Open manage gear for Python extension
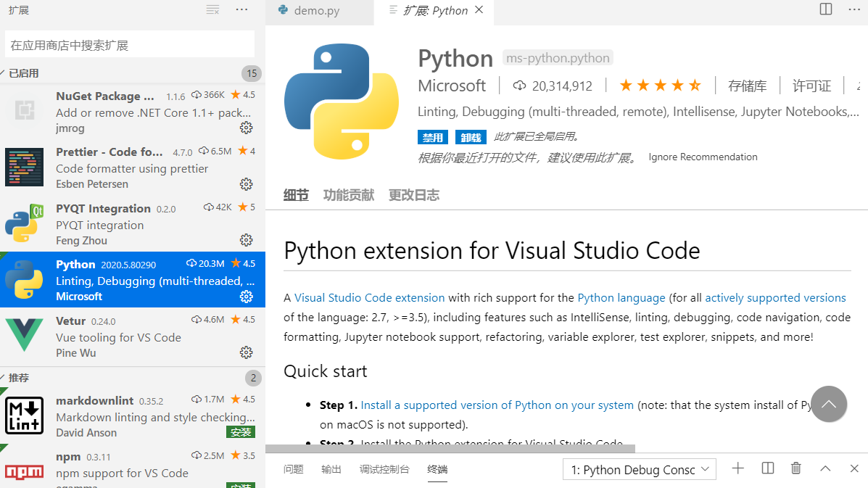Viewport: 868px width, 488px height. point(247,297)
